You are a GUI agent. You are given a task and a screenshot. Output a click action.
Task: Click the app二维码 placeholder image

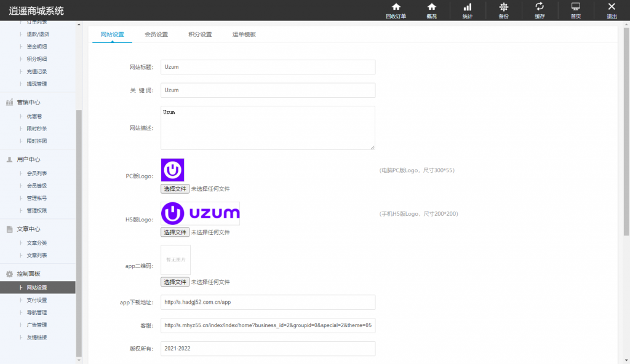(x=175, y=260)
